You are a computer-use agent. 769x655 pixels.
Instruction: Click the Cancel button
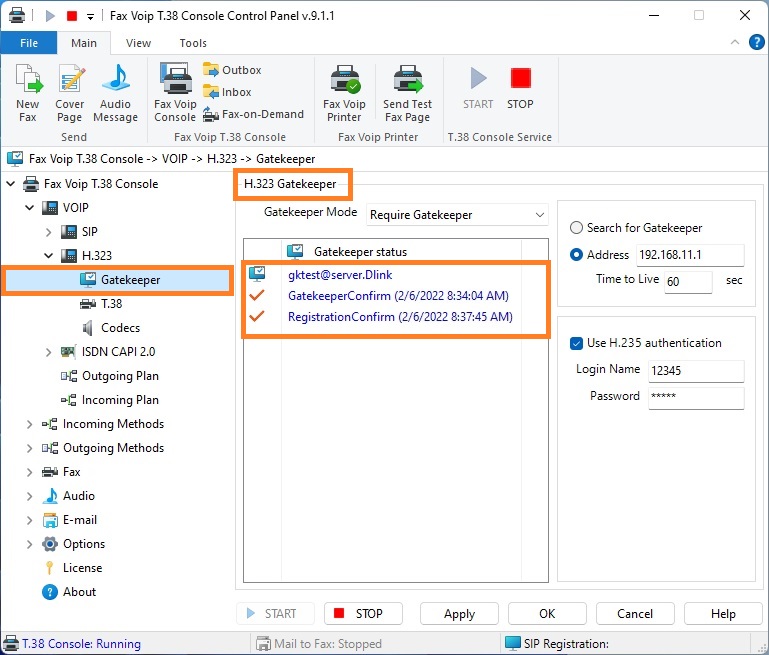[x=635, y=613]
